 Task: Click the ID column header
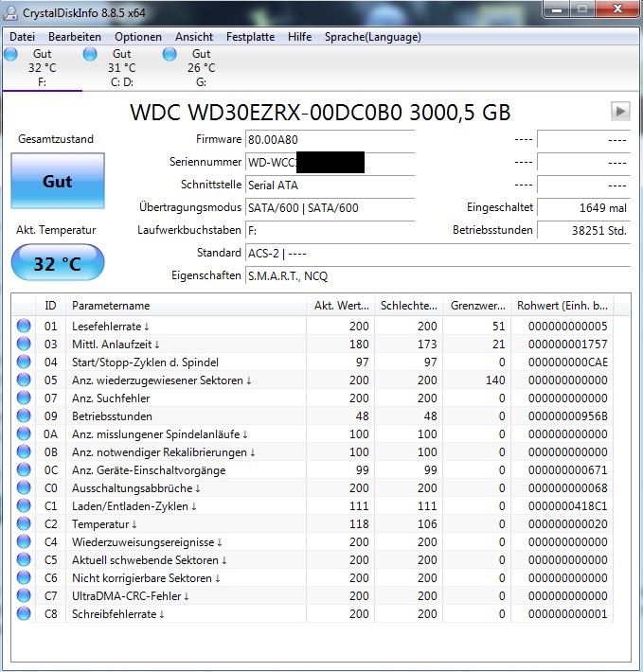point(50,306)
